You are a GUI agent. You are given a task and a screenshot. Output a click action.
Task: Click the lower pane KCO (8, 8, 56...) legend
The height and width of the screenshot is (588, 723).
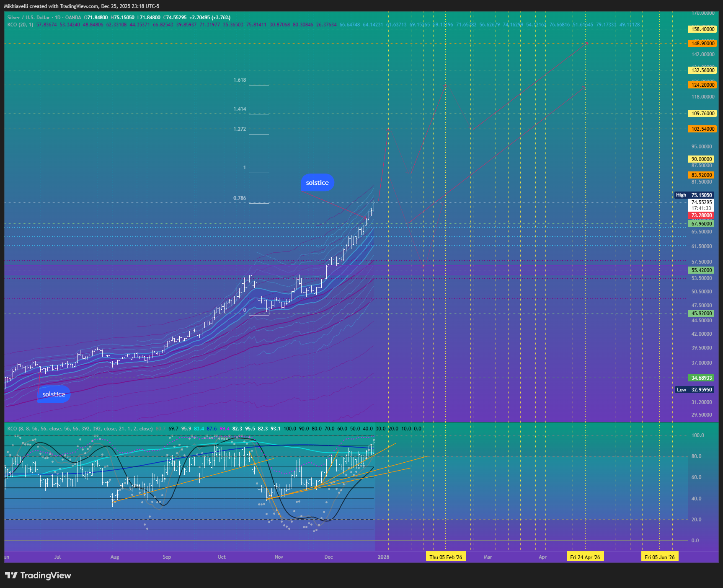click(80, 429)
